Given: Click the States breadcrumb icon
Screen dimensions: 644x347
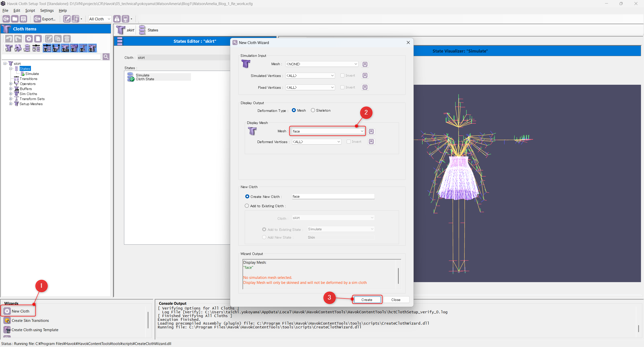Looking at the screenshot, I should click(x=142, y=30).
